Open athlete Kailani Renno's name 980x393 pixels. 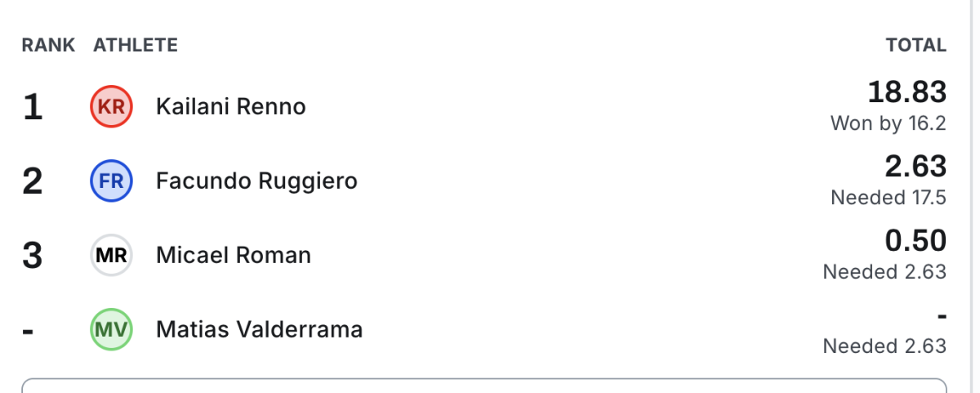tap(230, 107)
